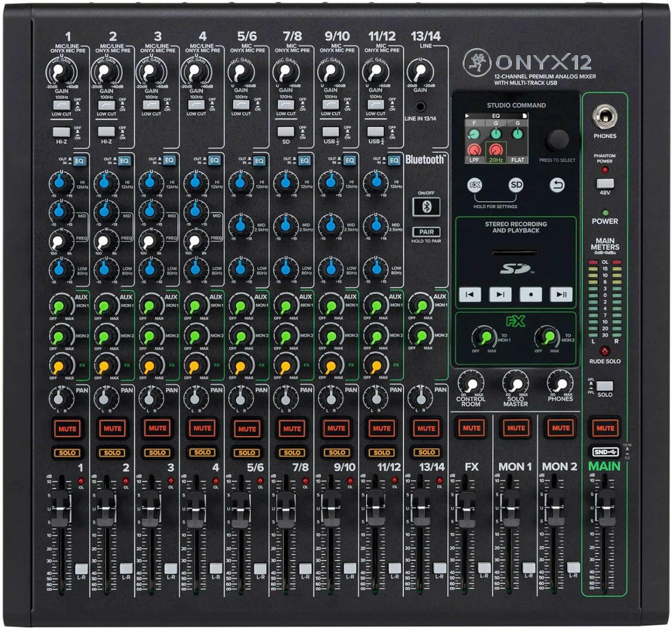The image size is (672, 630).
Task: Hit the back arrow button under display
Action: (557, 185)
